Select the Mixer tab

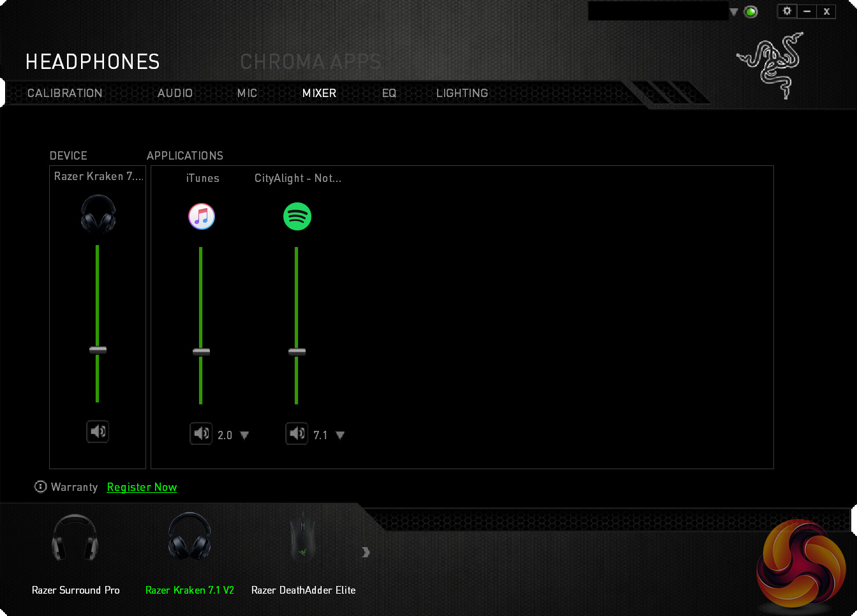coord(319,93)
